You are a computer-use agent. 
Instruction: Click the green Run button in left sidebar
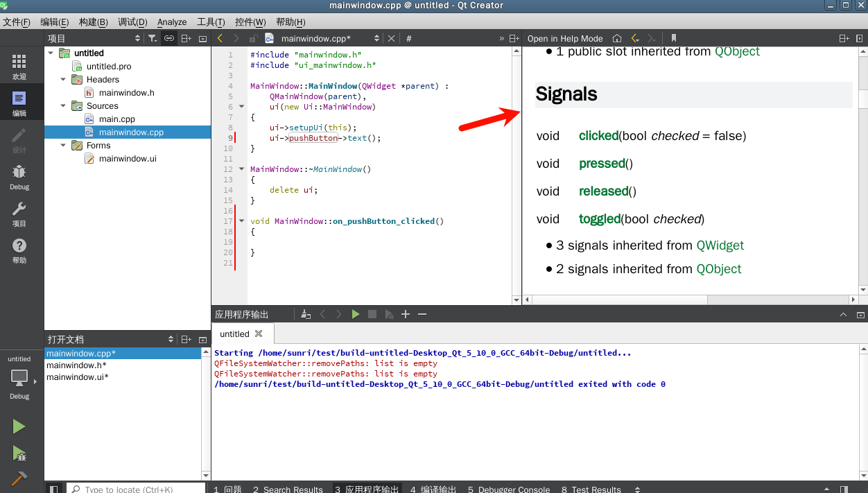coord(19,426)
